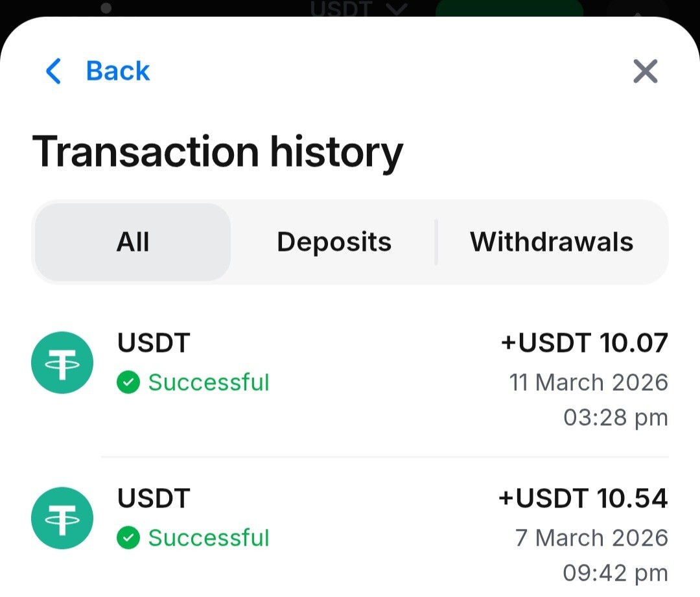The height and width of the screenshot is (597, 700).
Task: Click green checkmark on 10.07 transaction
Action: (x=128, y=382)
